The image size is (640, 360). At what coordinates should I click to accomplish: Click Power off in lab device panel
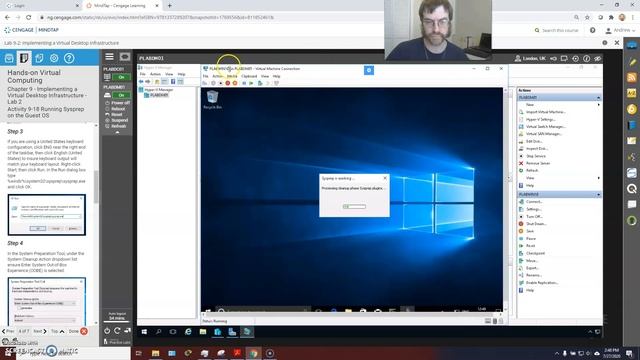tap(120, 103)
